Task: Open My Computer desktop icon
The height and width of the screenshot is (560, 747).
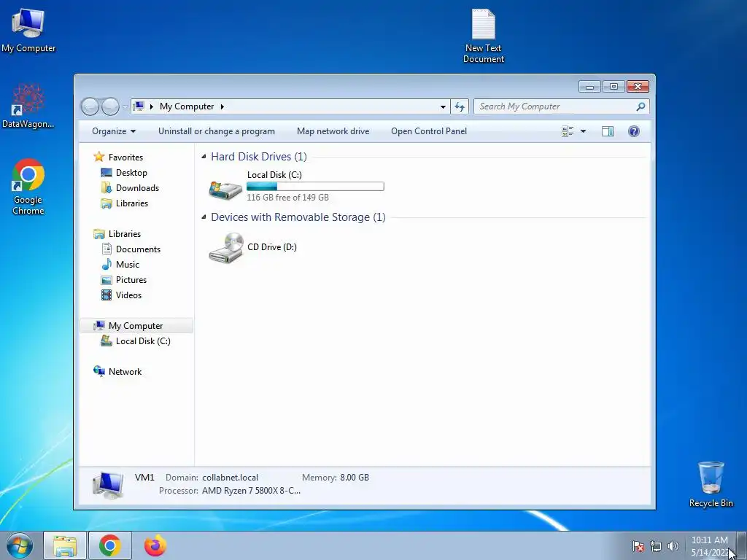Action: tap(28, 31)
